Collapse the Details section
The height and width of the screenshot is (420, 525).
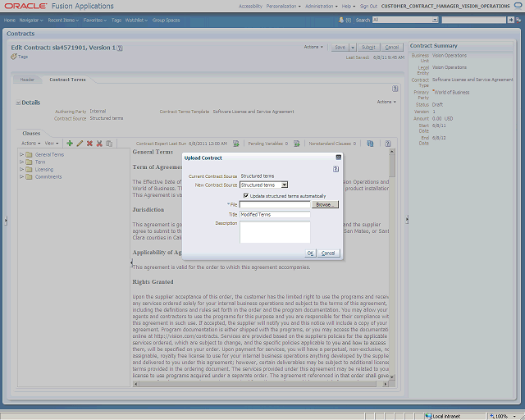click(18, 103)
